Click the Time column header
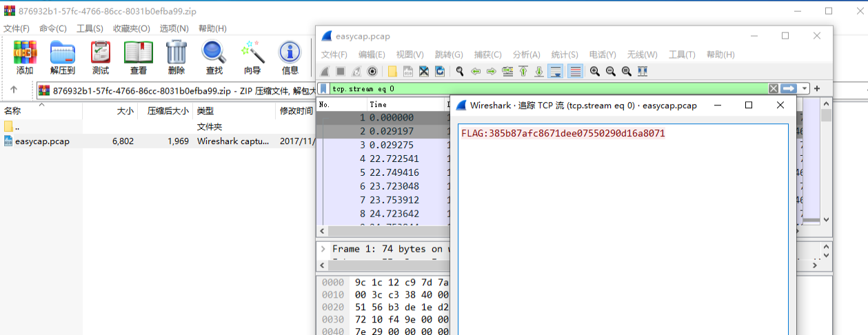The image size is (868, 335). click(x=405, y=104)
